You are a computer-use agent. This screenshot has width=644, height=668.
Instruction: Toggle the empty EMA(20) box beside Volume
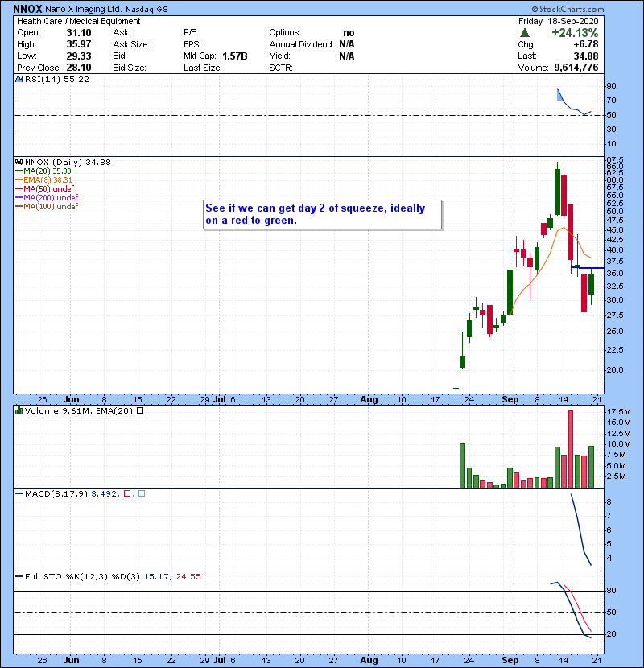coord(140,410)
